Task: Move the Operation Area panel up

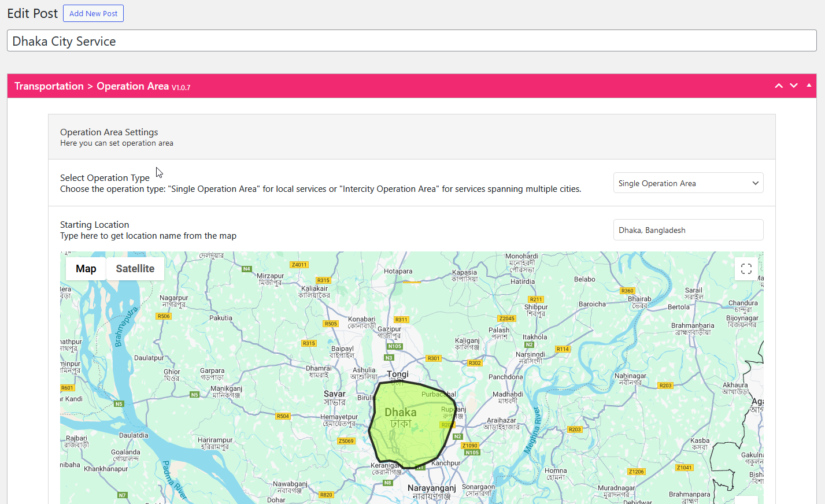Action: click(779, 86)
